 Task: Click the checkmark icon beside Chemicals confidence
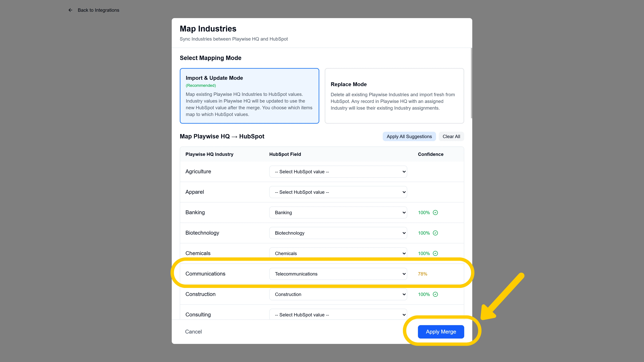435,253
